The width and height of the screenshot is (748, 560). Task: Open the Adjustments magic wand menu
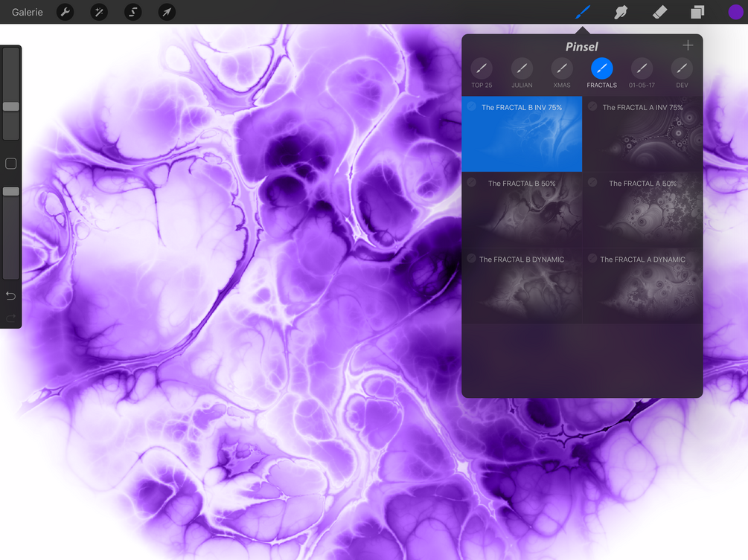click(x=99, y=12)
